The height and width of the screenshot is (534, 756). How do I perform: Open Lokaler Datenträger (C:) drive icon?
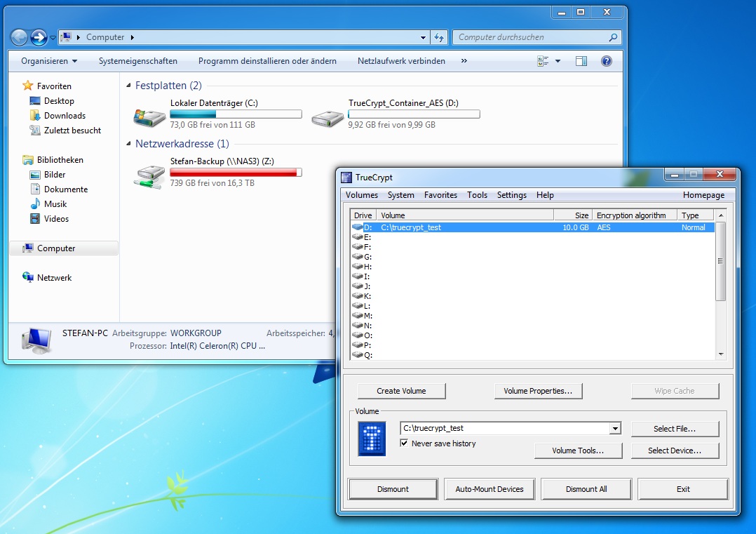pos(149,116)
